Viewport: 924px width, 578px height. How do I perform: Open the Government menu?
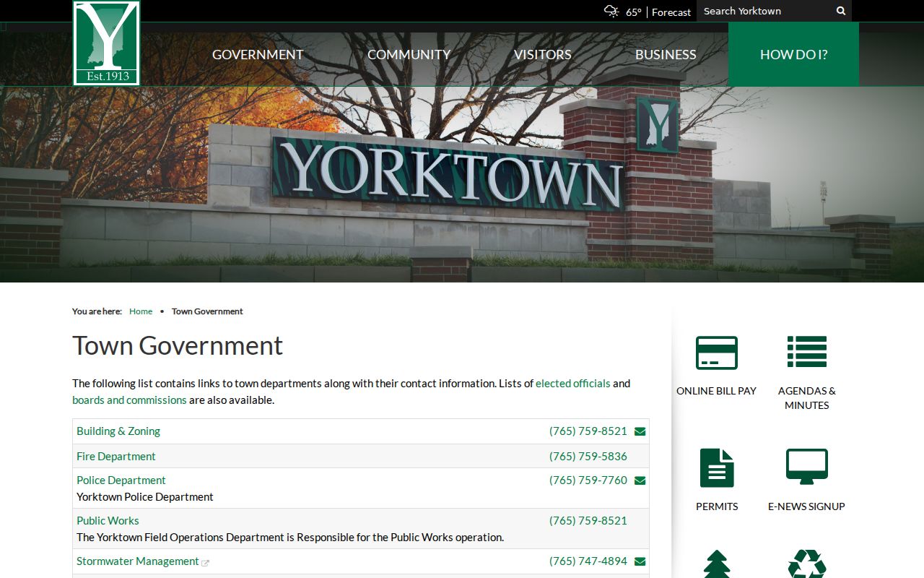258,54
